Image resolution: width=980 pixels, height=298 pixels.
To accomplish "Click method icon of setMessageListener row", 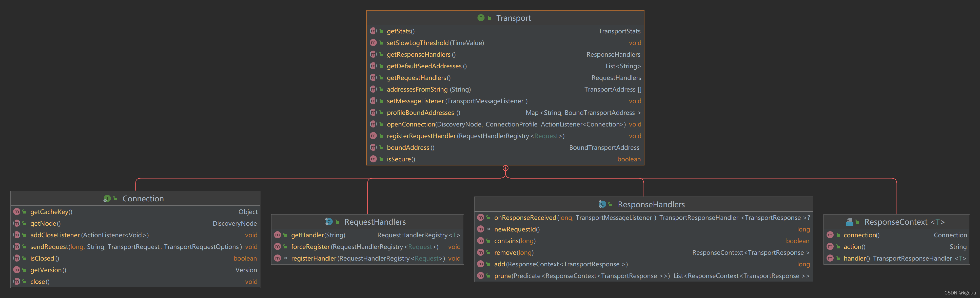I will [x=373, y=101].
